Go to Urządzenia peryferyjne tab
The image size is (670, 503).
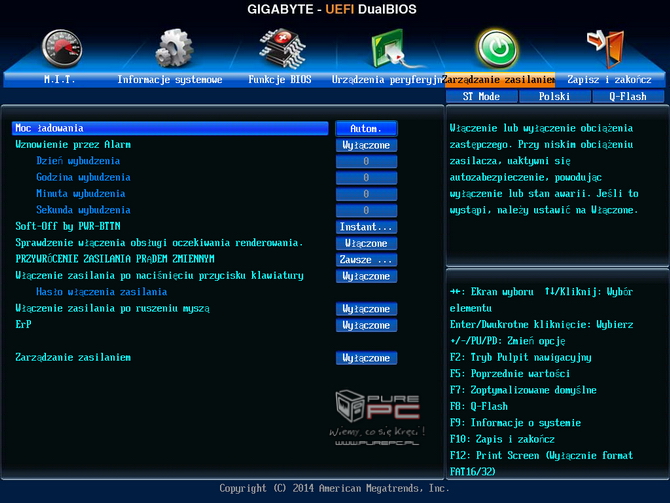pos(387,79)
